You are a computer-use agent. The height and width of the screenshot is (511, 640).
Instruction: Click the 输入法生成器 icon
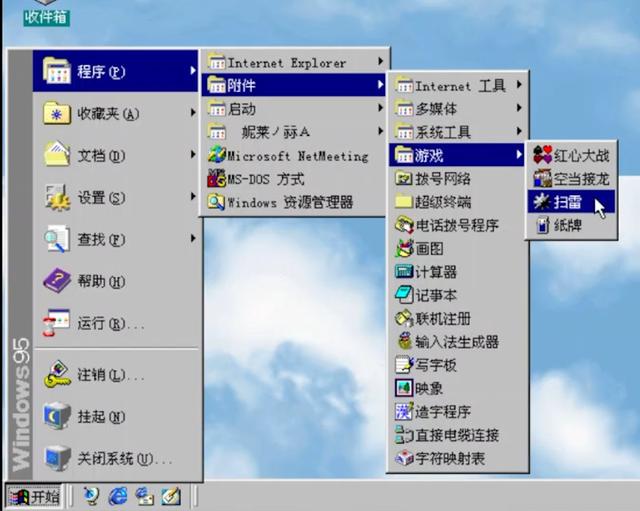(405, 341)
